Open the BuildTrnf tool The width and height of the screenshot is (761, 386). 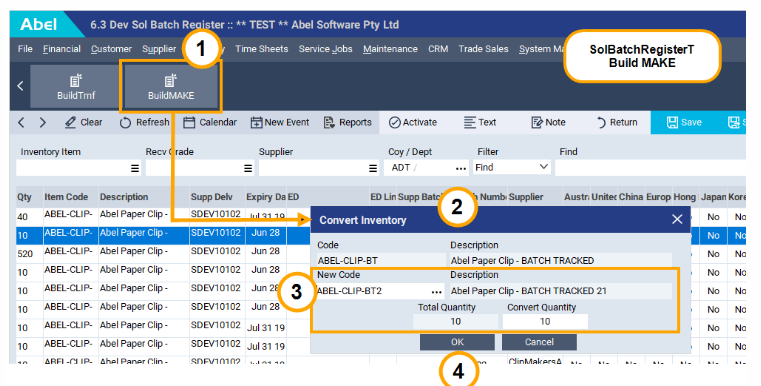click(76, 86)
